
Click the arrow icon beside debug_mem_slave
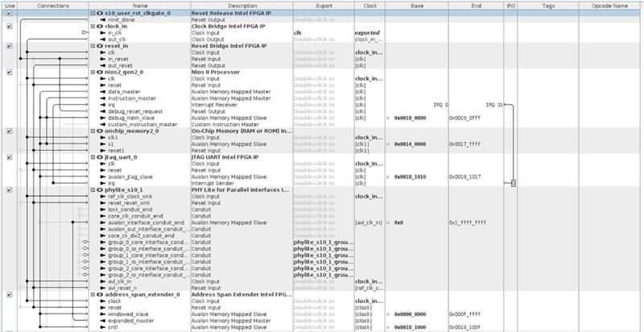(x=103, y=118)
